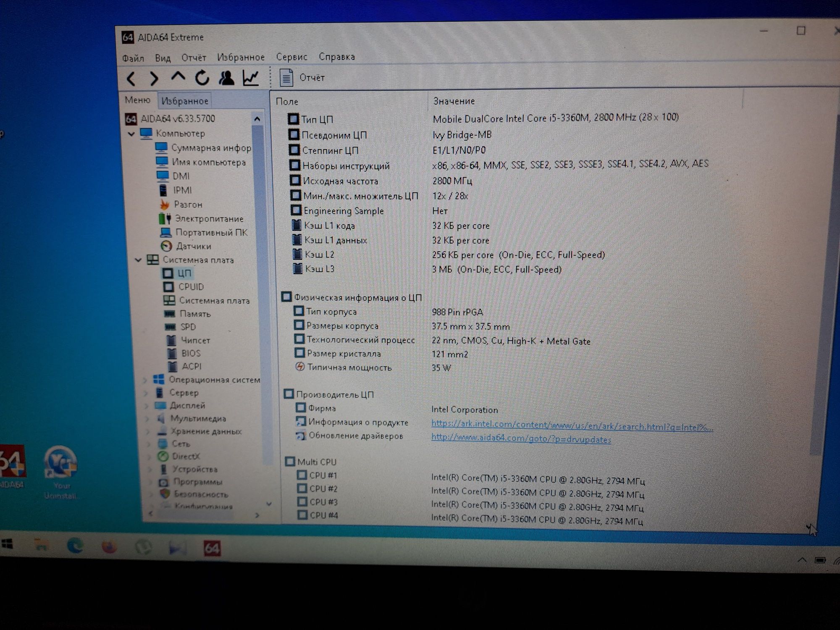
Task: Open the AIDA64 taskbar icon
Action: pyautogui.click(x=212, y=548)
